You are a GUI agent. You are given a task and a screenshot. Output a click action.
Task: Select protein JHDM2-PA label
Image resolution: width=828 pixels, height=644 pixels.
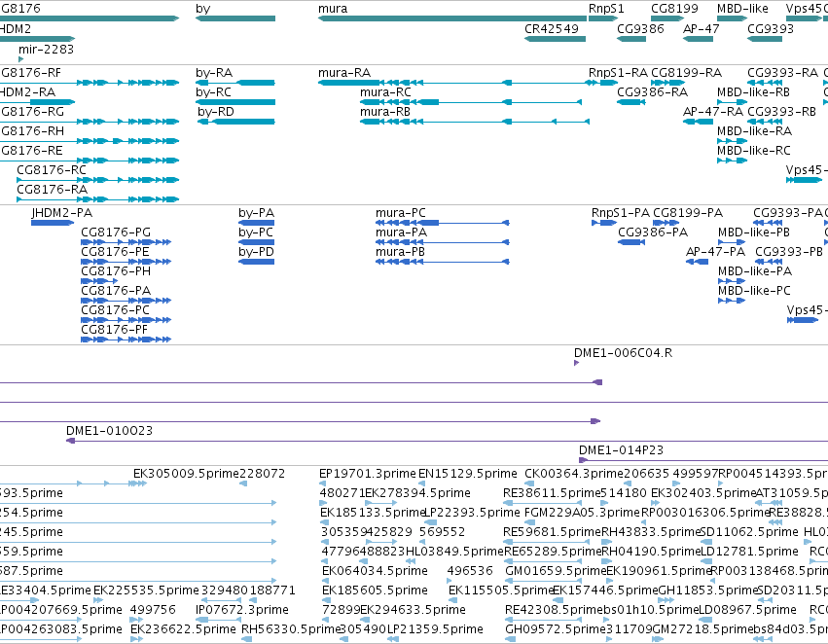point(61,213)
